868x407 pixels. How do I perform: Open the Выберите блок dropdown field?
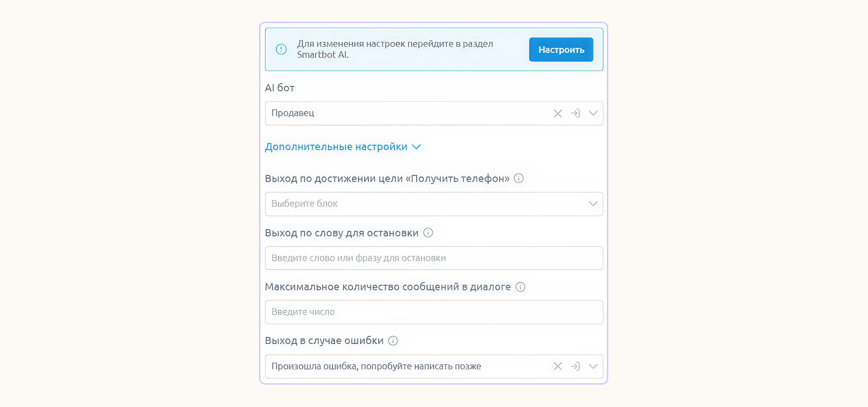coord(420,203)
